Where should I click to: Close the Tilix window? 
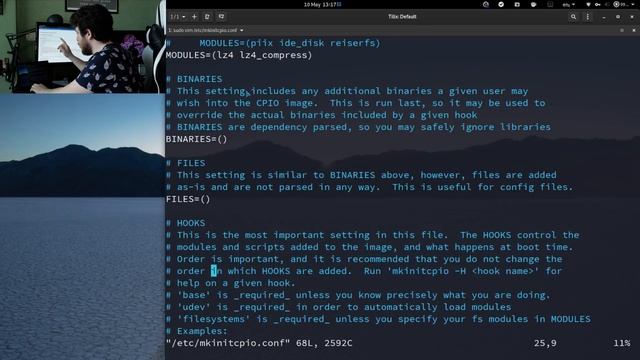point(632,17)
